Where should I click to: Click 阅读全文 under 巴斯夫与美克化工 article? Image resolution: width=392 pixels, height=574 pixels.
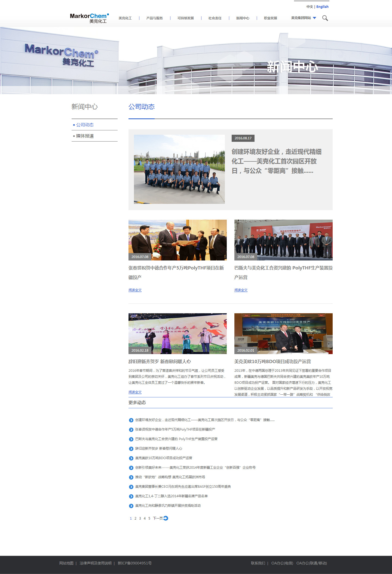[x=241, y=290]
